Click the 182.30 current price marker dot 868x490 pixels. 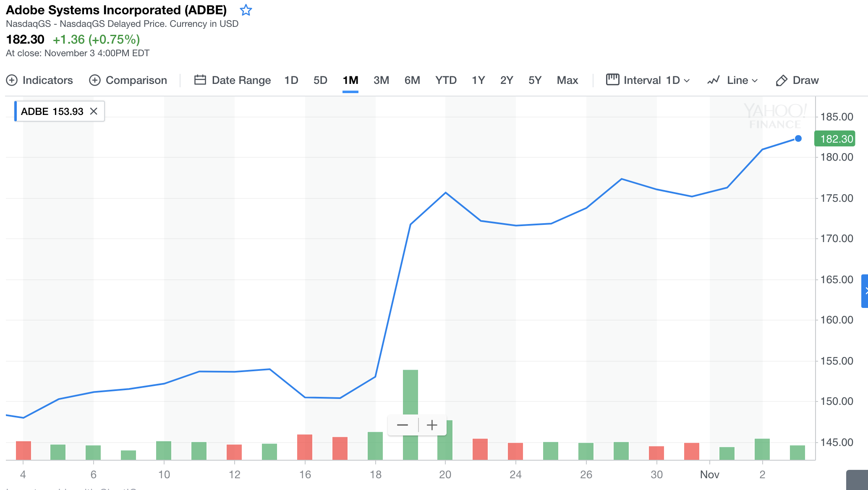pyautogui.click(x=798, y=138)
